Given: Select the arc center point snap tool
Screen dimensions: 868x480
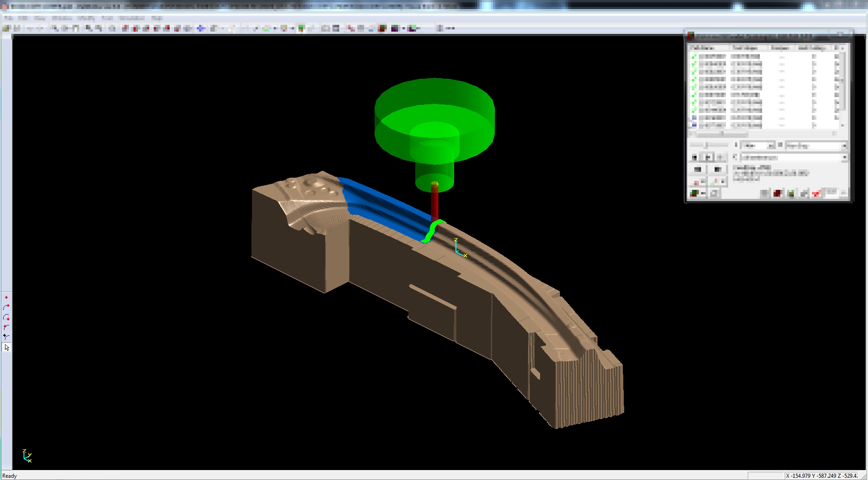Looking at the screenshot, I should click(6, 317).
